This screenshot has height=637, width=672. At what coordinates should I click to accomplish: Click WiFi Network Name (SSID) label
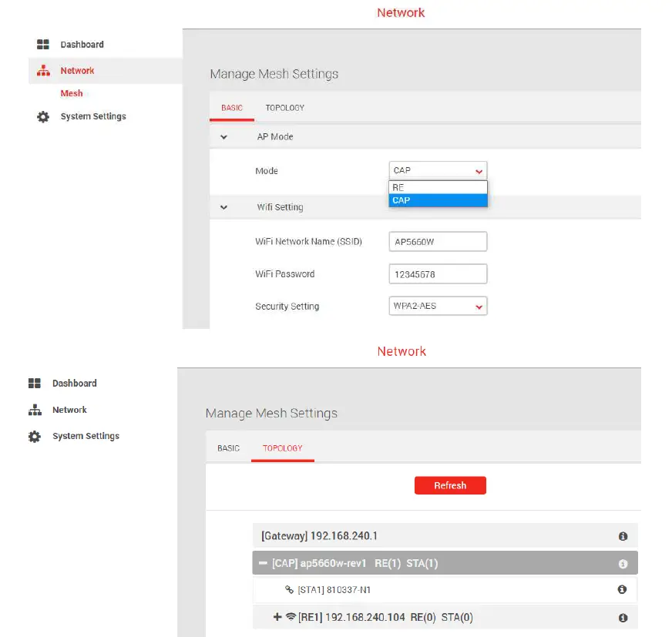click(308, 242)
